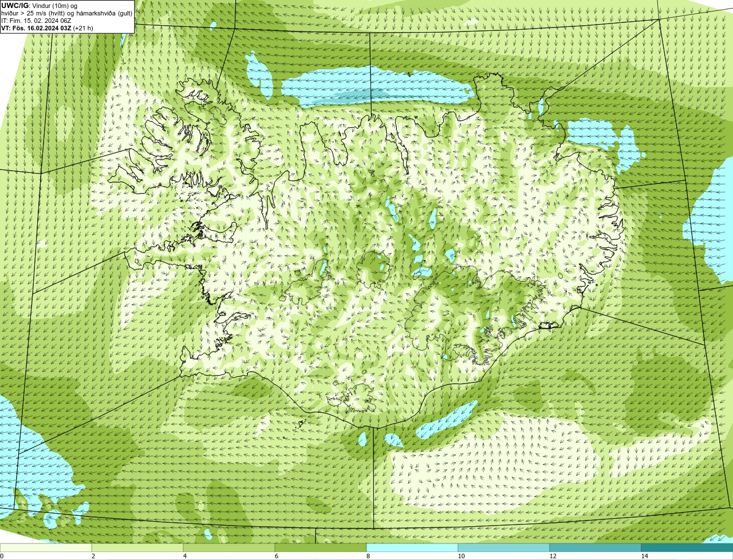Screen dimensions: 733x560
Task: Select the 8–10 m/s light cyan segment
Action: tap(412, 547)
